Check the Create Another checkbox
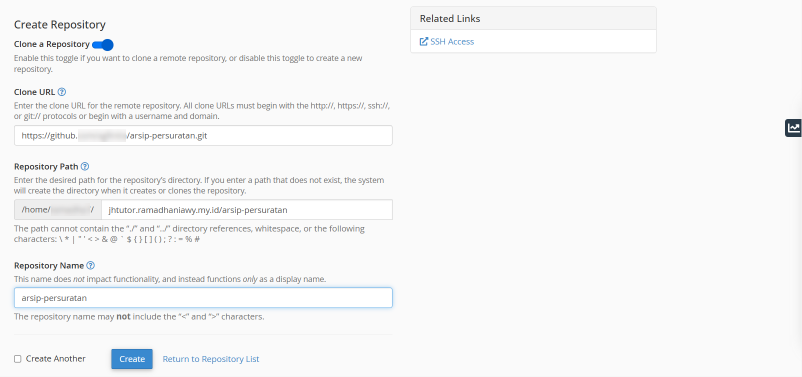This screenshot has width=802, height=377. tap(18, 359)
